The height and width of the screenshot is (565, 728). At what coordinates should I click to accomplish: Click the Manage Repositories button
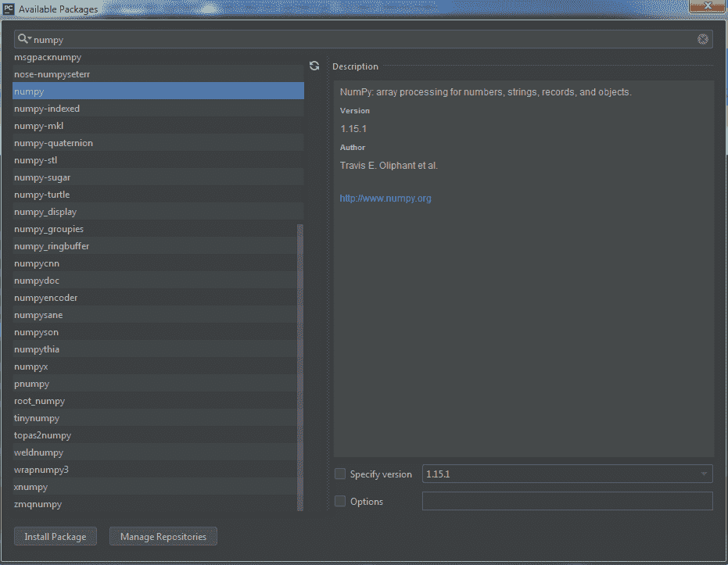pos(163,537)
